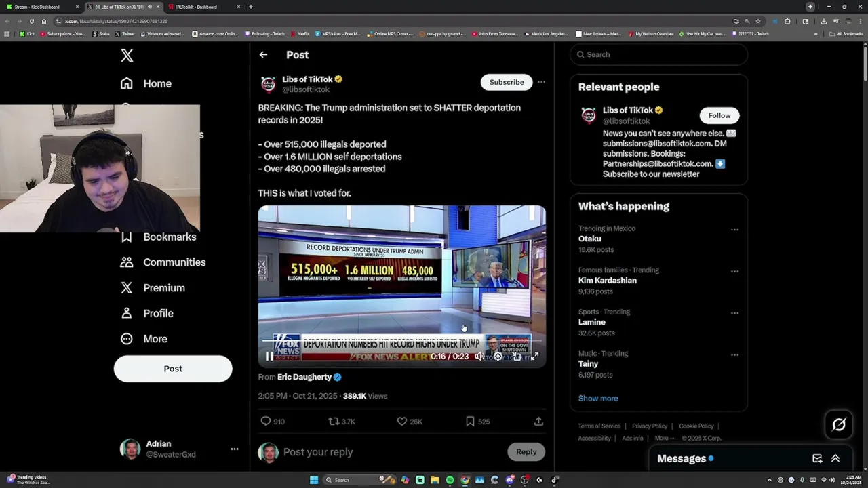
Task: Open Otaku trending topic
Action: tap(590, 239)
